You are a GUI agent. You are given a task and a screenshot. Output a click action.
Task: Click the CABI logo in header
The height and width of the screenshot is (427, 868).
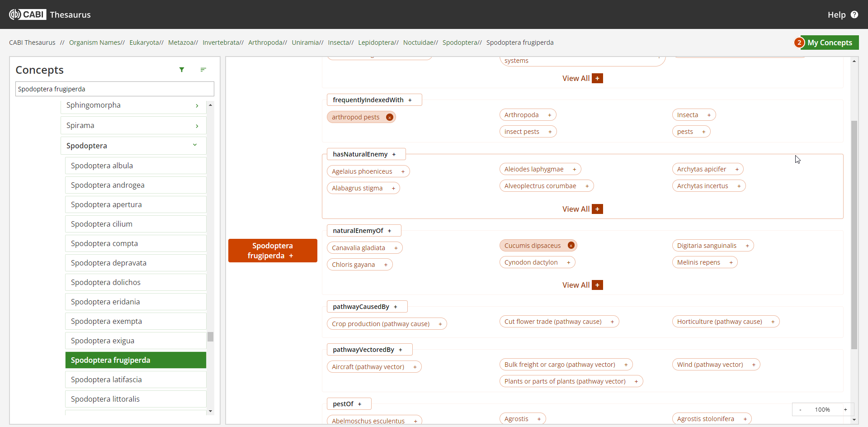(x=28, y=14)
